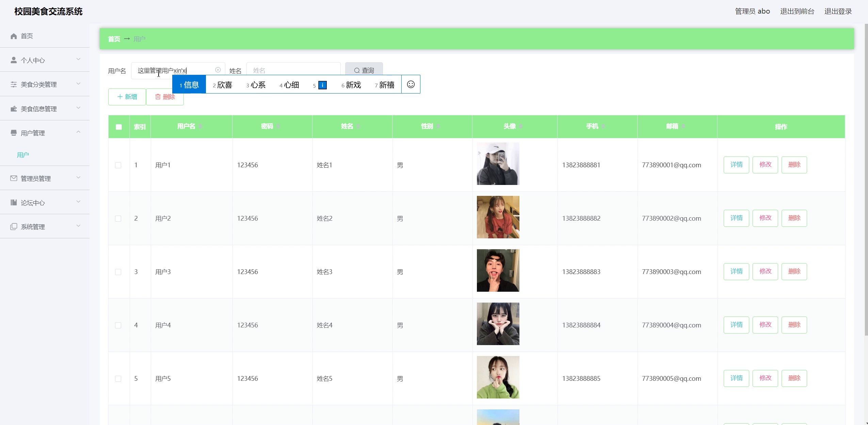Click the filter icon beside 美食分类管理
The image size is (868, 425).
click(x=14, y=84)
